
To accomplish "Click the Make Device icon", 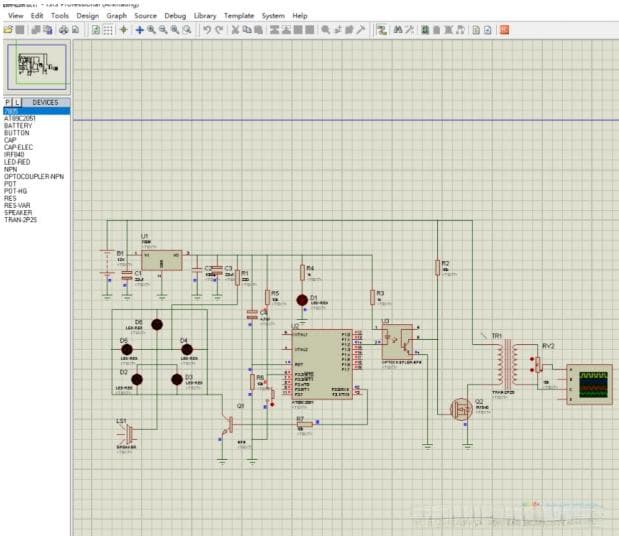I will (x=338, y=30).
